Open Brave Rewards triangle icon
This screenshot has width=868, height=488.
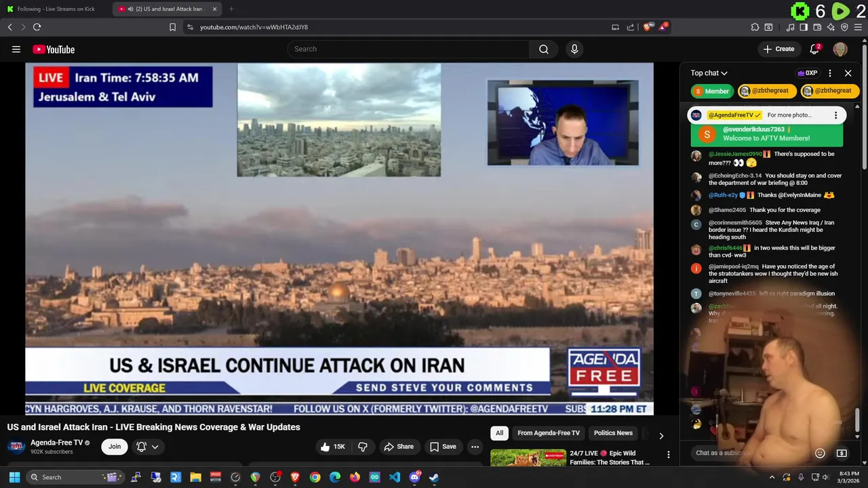[x=663, y=27]
